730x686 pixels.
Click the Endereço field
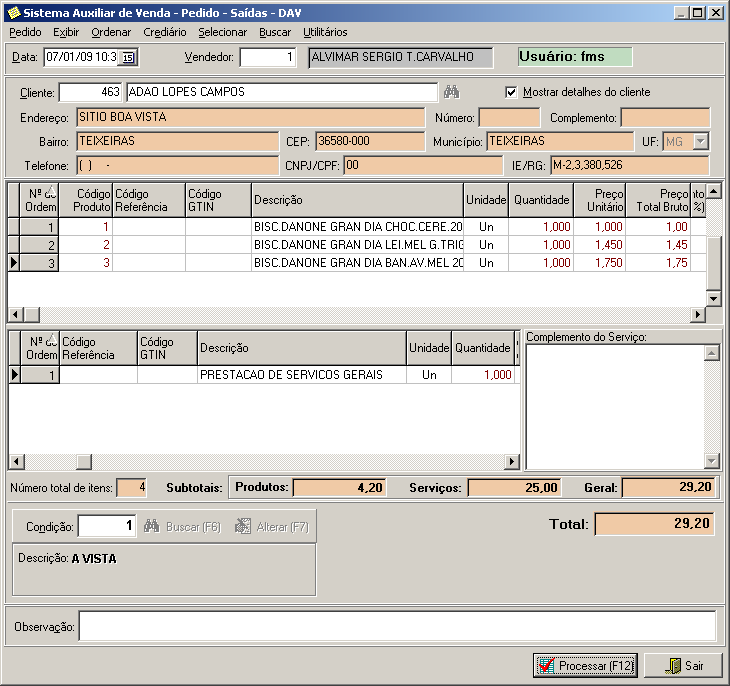click(250, 117)
